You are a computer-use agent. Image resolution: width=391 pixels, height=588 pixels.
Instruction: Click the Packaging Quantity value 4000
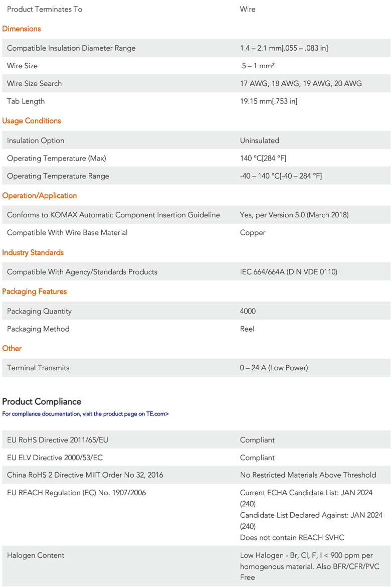tap(248, 311)
